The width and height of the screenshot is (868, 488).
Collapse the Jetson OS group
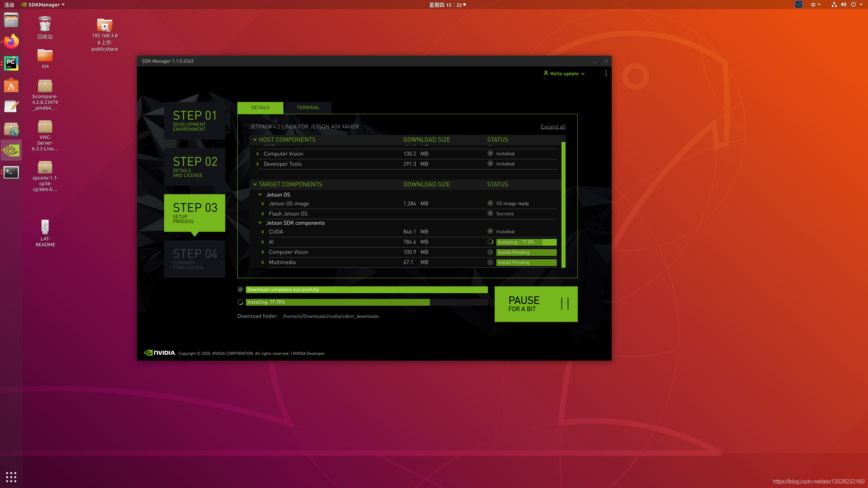click(260, 195)
